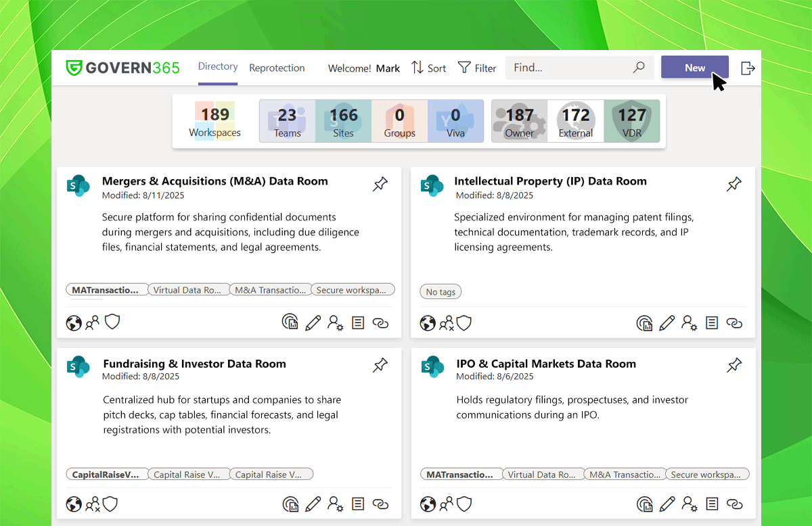This screenshot has width=812, height=526.
Task: Switch to the Directory tab
Action: 218,67
